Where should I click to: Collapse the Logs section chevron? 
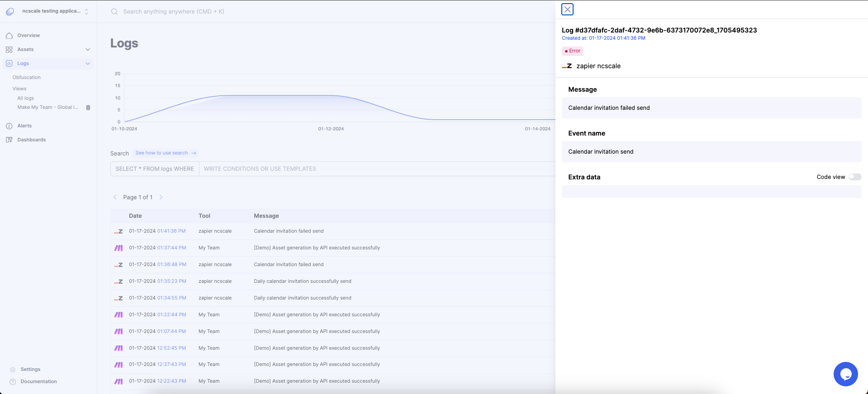tap(88, 63)
